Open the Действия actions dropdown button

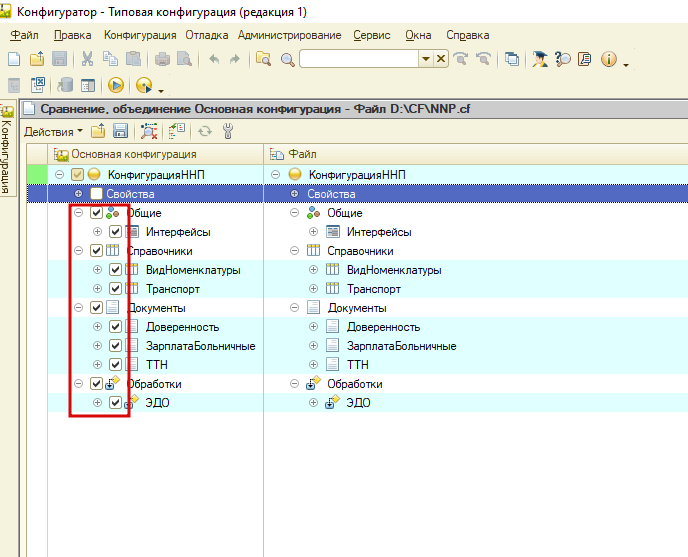tap(54, 132)
